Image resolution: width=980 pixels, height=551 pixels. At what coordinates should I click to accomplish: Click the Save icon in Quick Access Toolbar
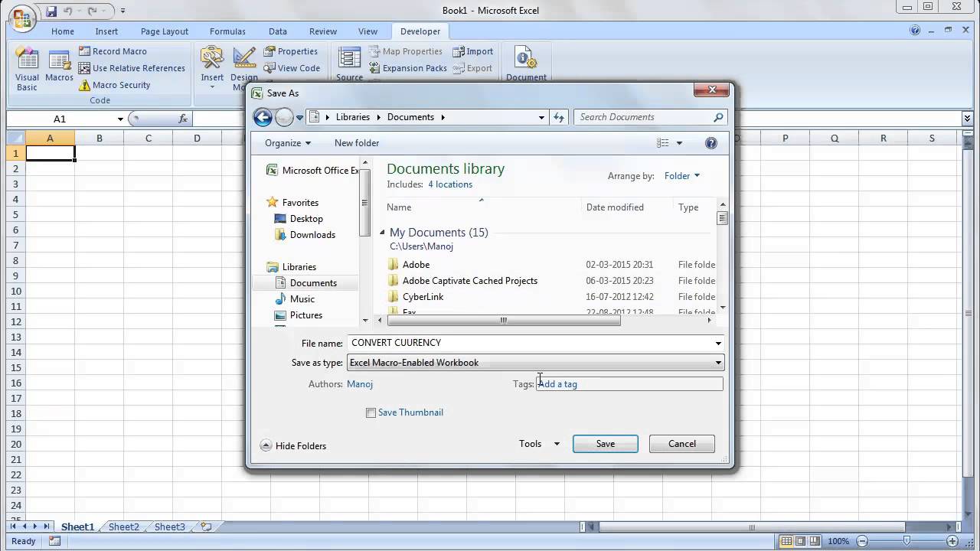pos(51,11)
